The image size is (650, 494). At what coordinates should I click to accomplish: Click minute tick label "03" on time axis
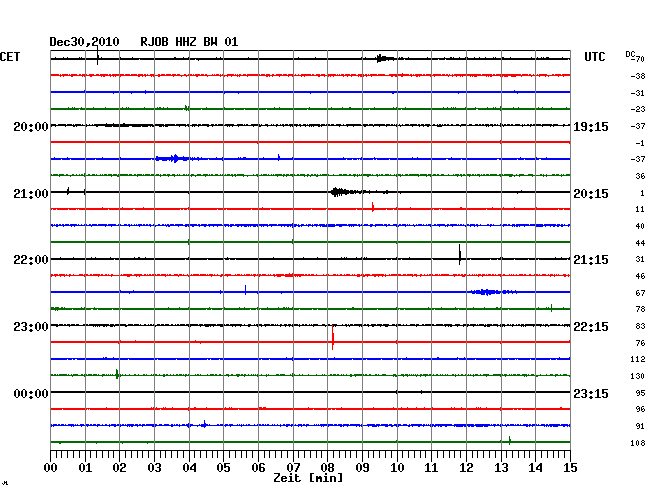(154, 468)
